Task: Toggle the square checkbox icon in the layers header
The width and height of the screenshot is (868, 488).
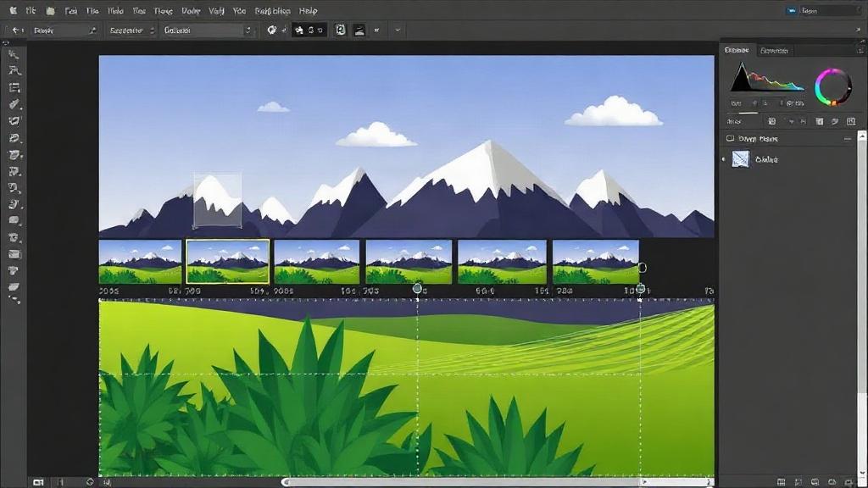Action: (x=730, y=138)
